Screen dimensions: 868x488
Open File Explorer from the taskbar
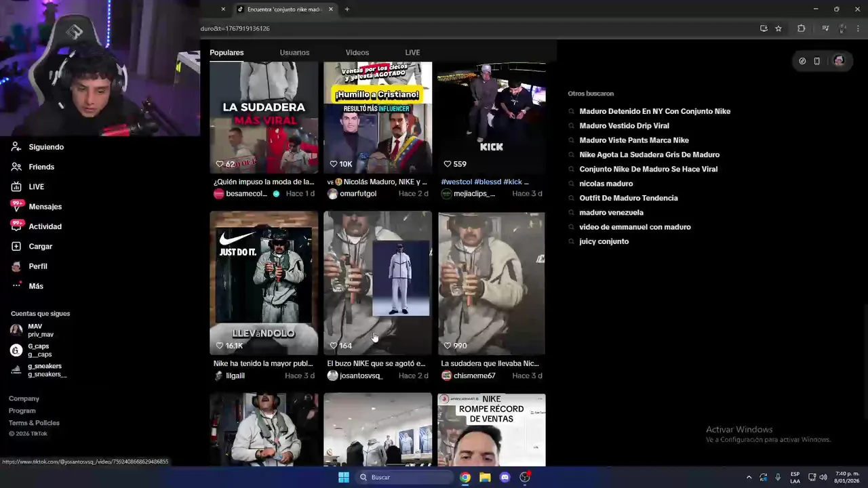[485, 477]
